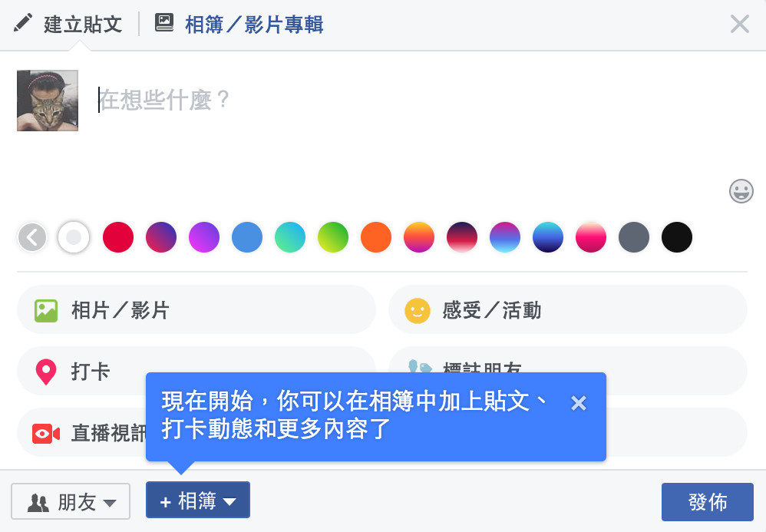Click the red check-in location pin icon

point(46,372)
